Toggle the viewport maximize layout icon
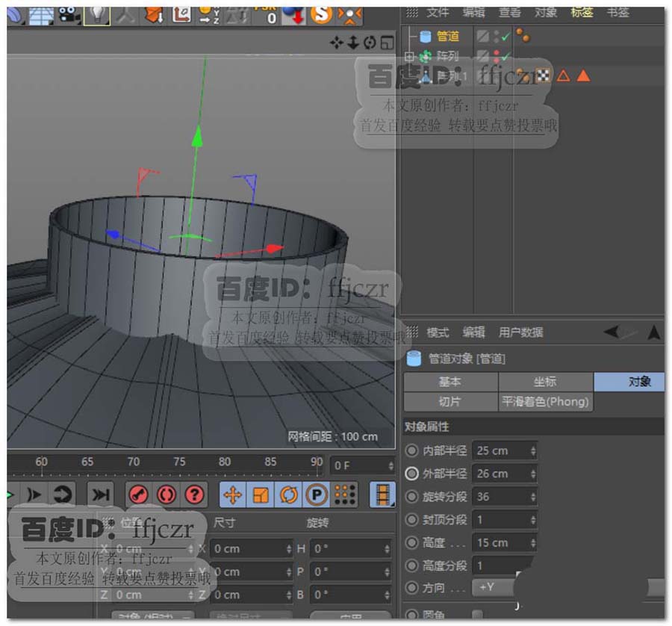The image size is (672, 626). [387, 43]
